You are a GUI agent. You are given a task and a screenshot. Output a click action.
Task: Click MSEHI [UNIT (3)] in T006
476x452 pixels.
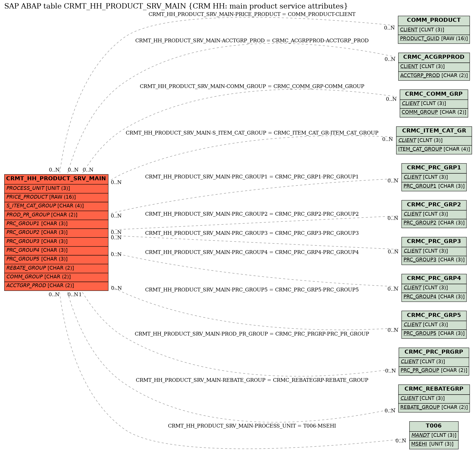tap(434, 444)
